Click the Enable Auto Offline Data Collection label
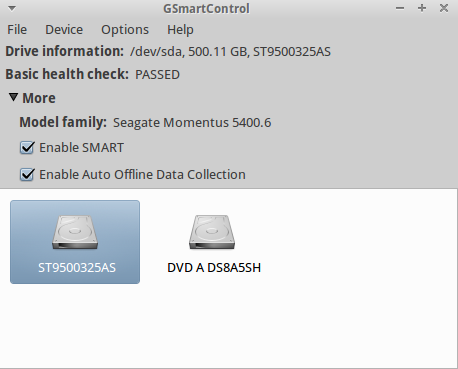The height and width of the screenshot is (369, 458). coord(143,174)
